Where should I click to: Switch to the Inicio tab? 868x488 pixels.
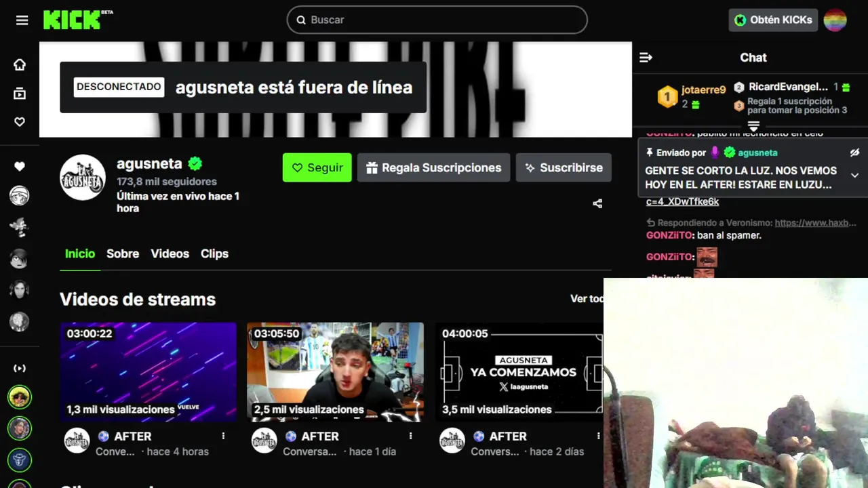point(80,253)
